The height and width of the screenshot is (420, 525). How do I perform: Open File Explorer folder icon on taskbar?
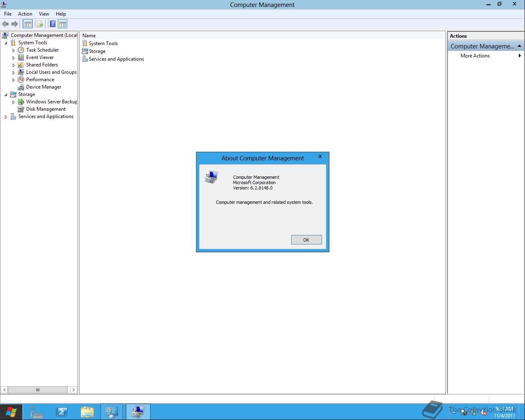coord(87,412)
